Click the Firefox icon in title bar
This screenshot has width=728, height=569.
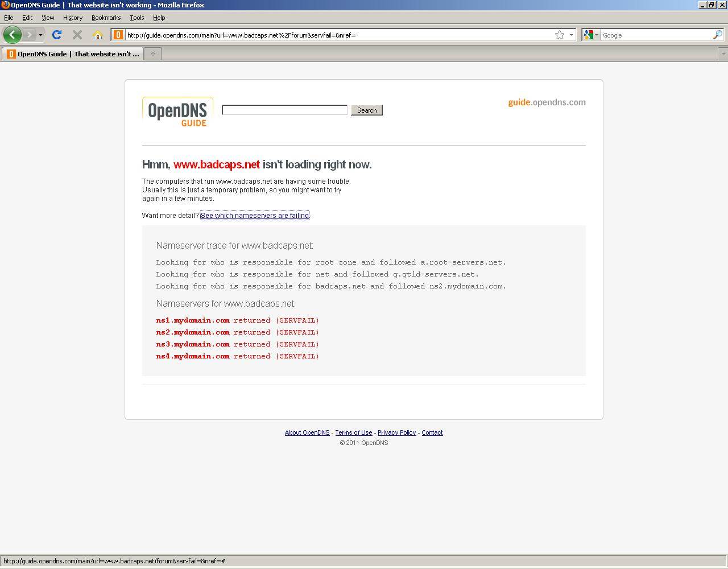click(5, 5)
